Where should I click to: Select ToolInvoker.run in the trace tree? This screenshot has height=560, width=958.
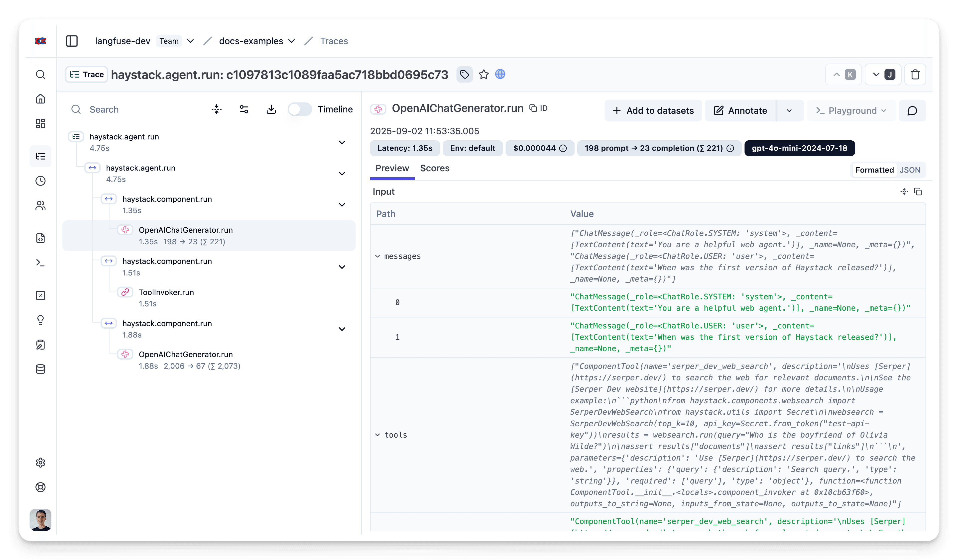click(x=166, y=292)
